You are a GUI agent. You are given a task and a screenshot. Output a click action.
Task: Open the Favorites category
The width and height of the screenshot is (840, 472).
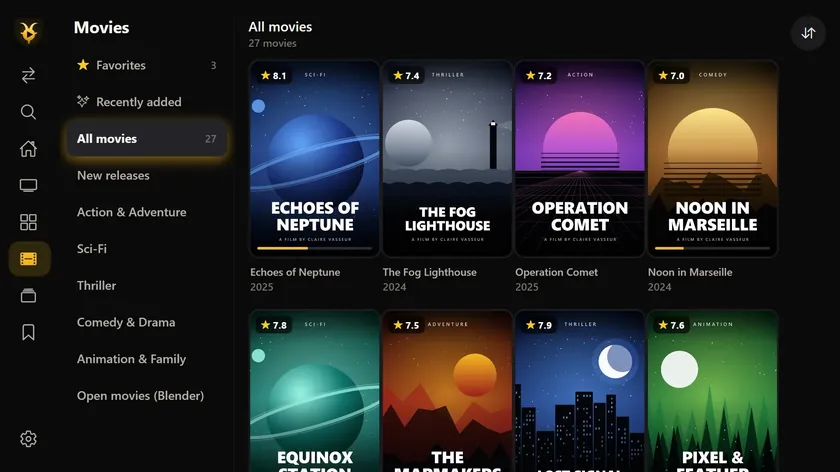coord(146,65)
